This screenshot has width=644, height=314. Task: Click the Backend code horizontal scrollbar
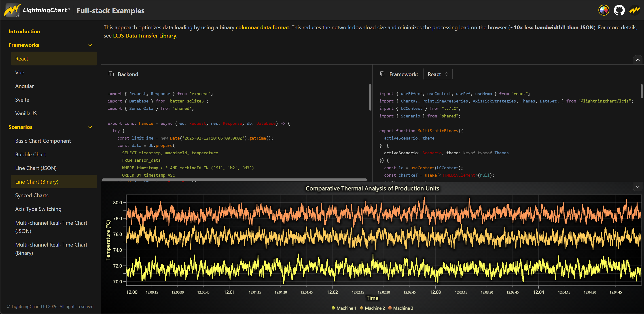(234, 180)
